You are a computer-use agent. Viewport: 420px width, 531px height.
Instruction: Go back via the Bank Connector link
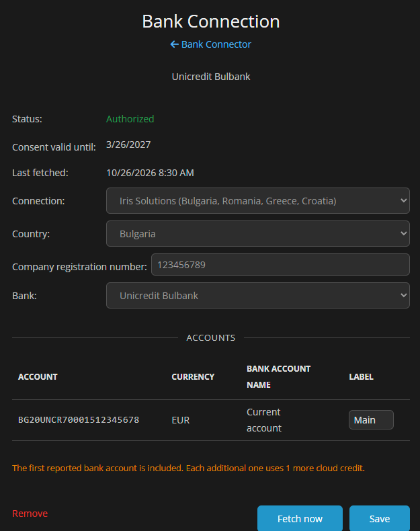click(x=210, y=44)
